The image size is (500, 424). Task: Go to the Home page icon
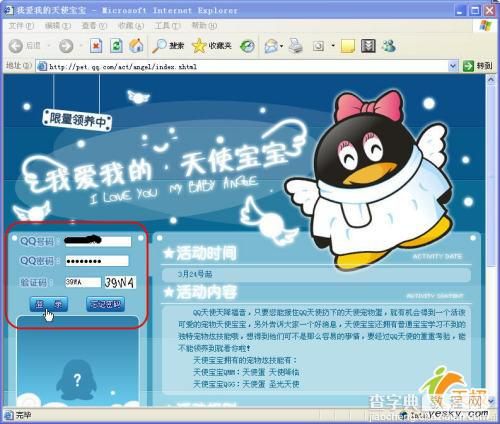click(x=136, y=46)
